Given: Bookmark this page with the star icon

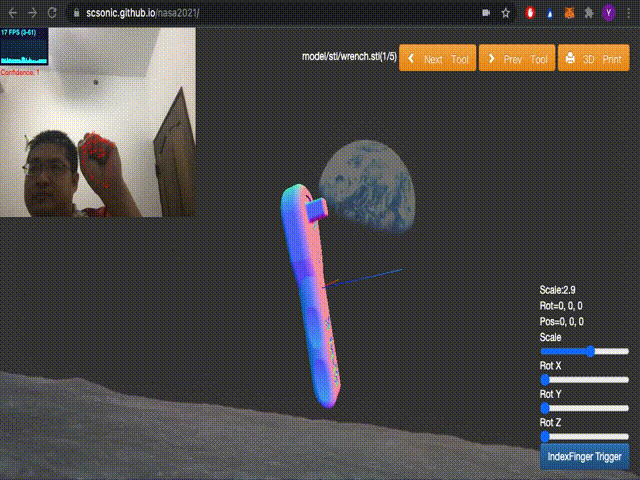Looking at the screenshot, I should (507, 13).
